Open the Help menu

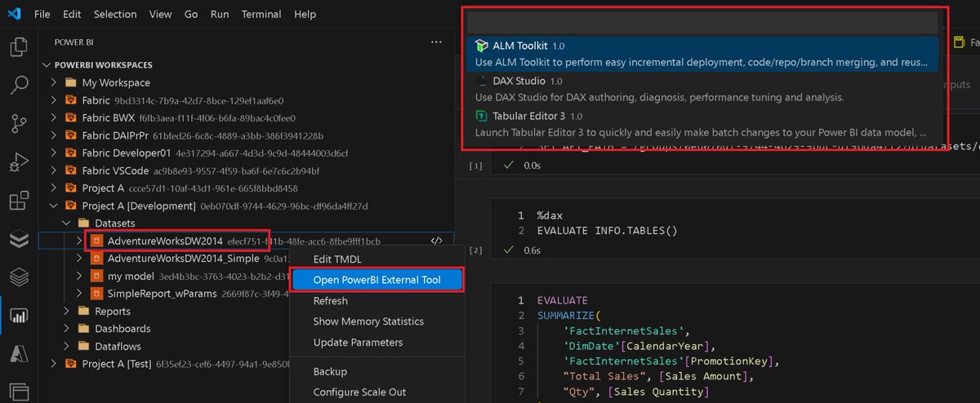click(305, 14)
